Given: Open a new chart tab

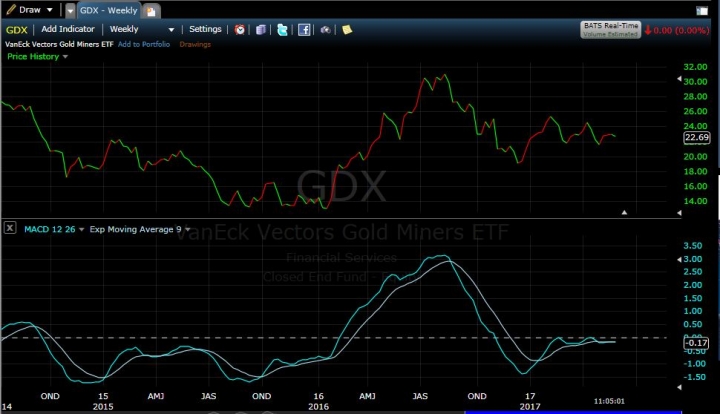Looking at the screenshot, I should (x=151, y=11).
